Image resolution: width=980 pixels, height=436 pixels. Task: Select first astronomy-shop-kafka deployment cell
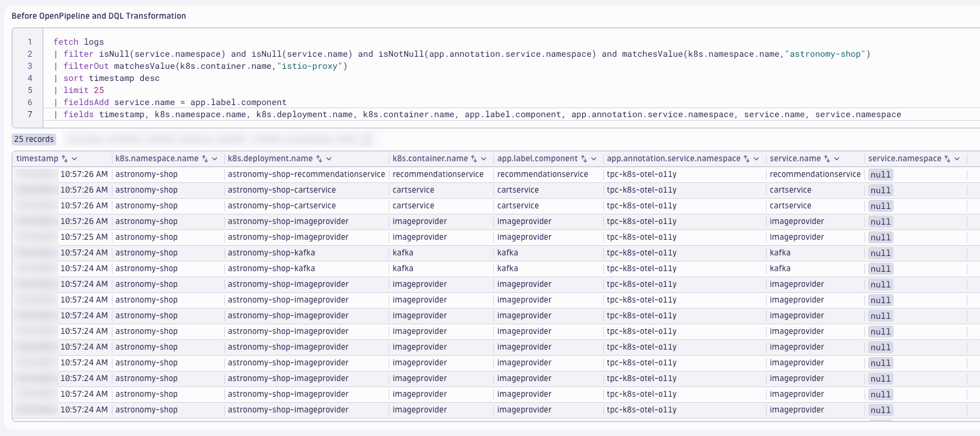click(x=271, y=252)
